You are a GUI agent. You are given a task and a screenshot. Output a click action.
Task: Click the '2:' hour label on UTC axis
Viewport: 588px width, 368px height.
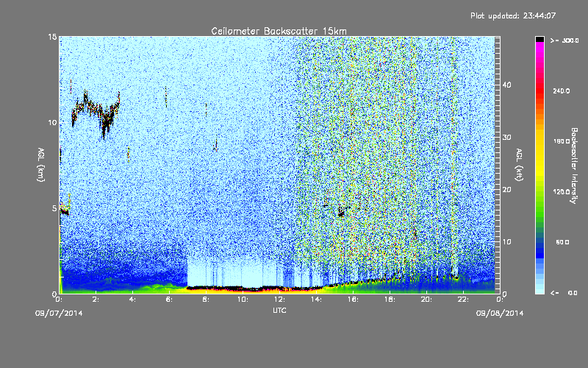coord(96,300)
